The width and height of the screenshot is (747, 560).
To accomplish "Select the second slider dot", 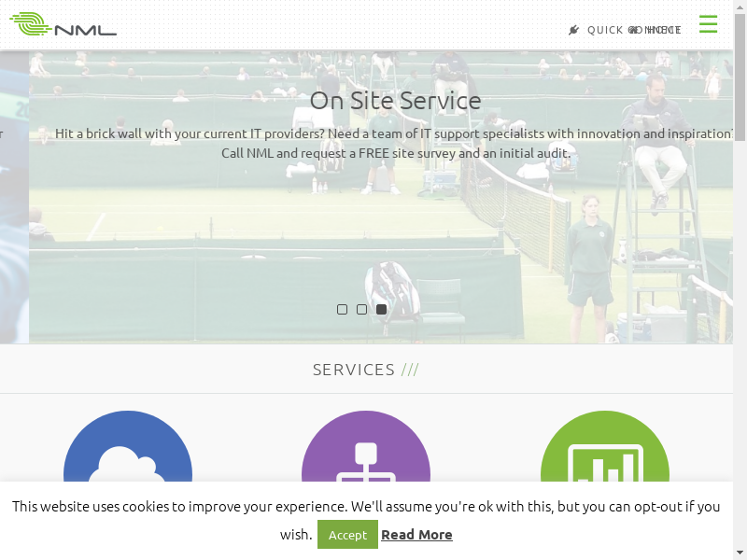I will coord(361,309).
